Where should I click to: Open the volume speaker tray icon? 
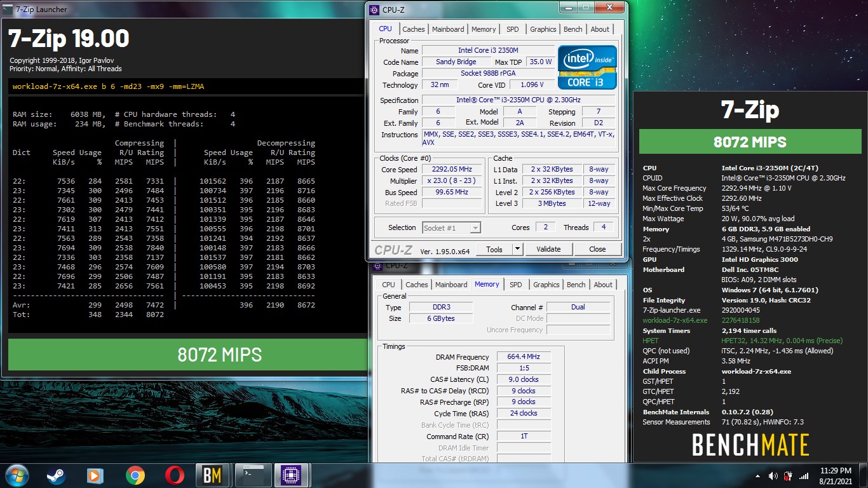click(x=773, y=476)
